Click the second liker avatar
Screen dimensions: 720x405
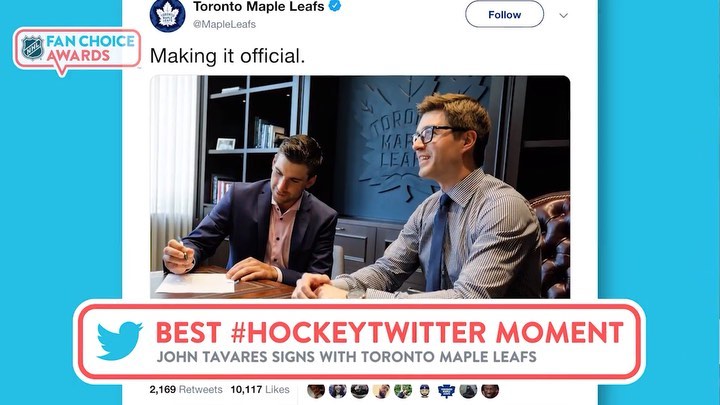coord(338,390)
